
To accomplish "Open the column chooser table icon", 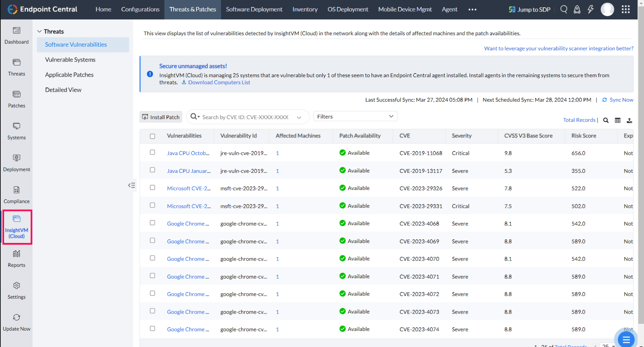I will tap(618, 120).
